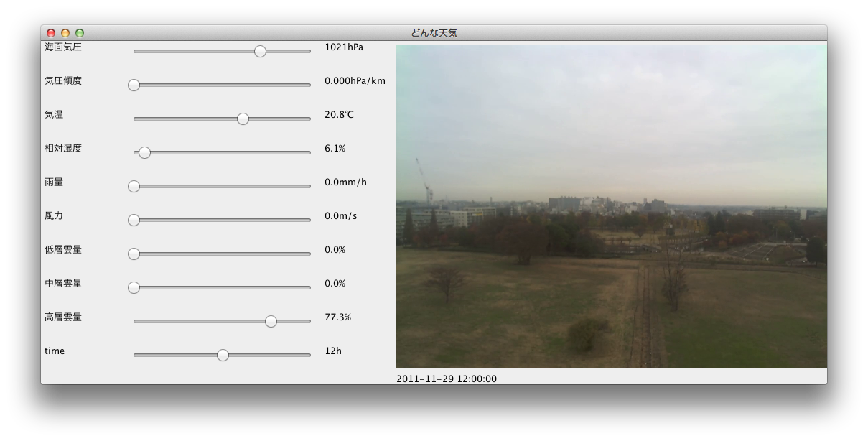Click the 雨量 slider knob

coord(134,186)
